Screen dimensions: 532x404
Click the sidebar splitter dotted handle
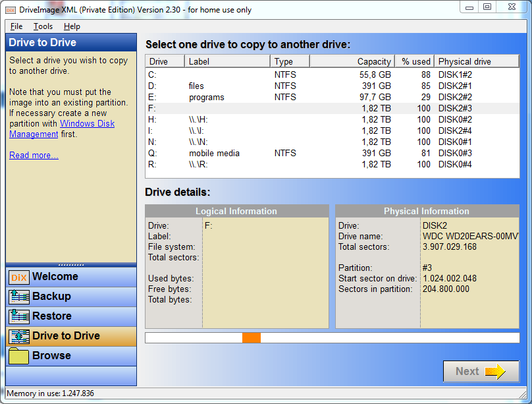click(71, 264)
